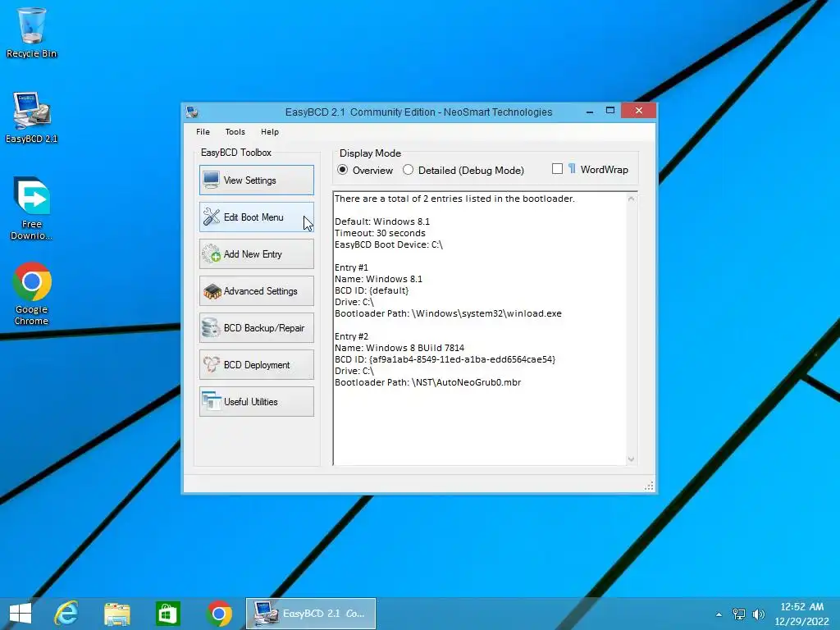Open the Tools menu
The image size is (840, 630).
point(235,132)
